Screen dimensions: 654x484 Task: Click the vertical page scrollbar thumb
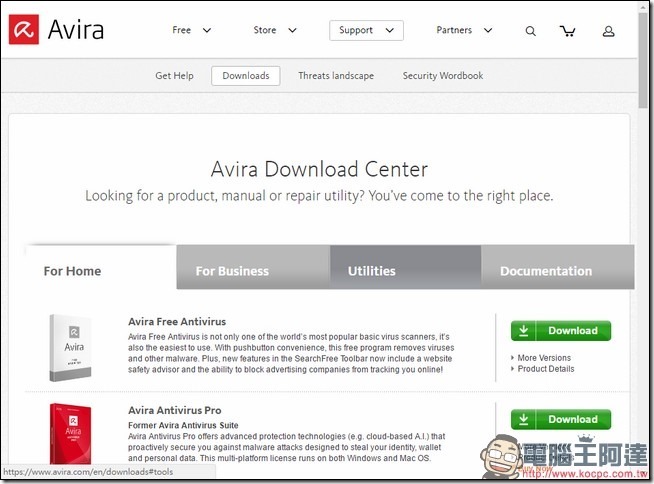coord(643,58)
